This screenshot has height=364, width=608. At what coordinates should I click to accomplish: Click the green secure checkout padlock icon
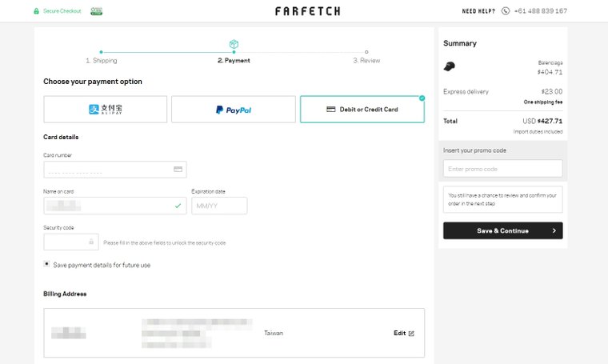[37, 11]
